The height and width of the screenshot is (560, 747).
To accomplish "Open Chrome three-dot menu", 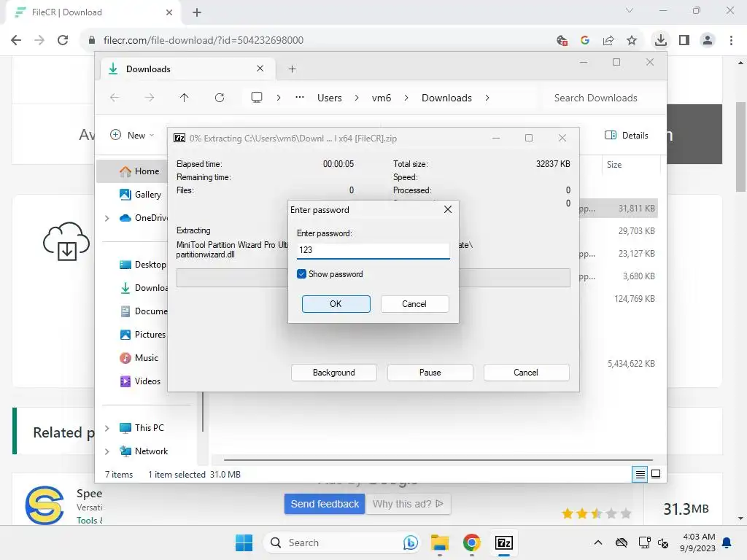I will (x=731, y=40).
